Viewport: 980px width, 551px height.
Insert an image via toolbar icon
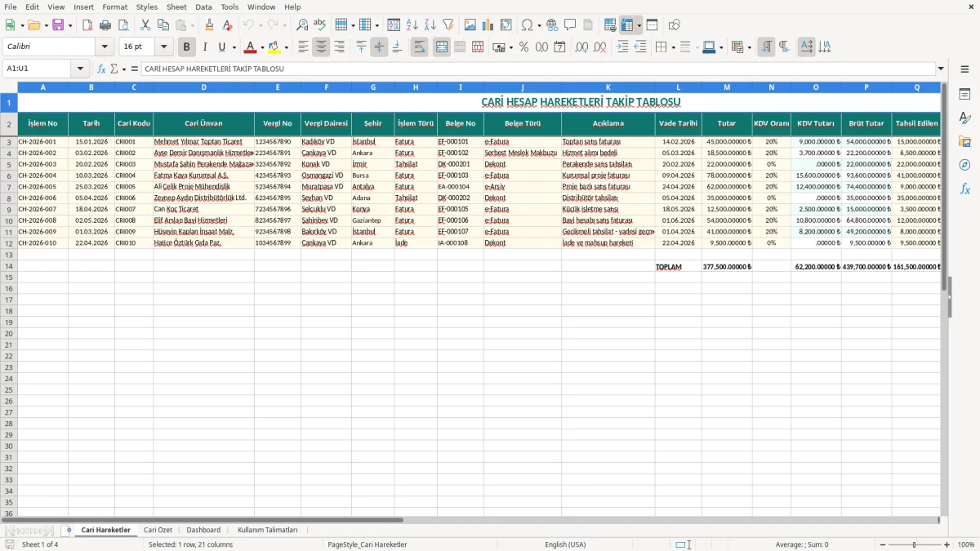point(470,25)
